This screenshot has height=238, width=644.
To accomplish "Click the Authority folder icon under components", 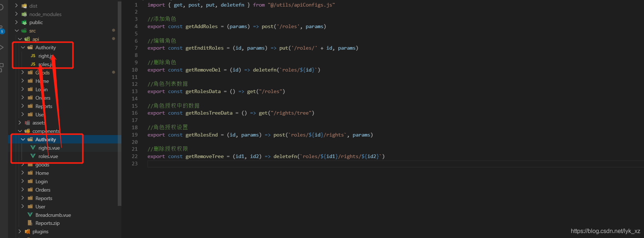I will pos(30,139).
